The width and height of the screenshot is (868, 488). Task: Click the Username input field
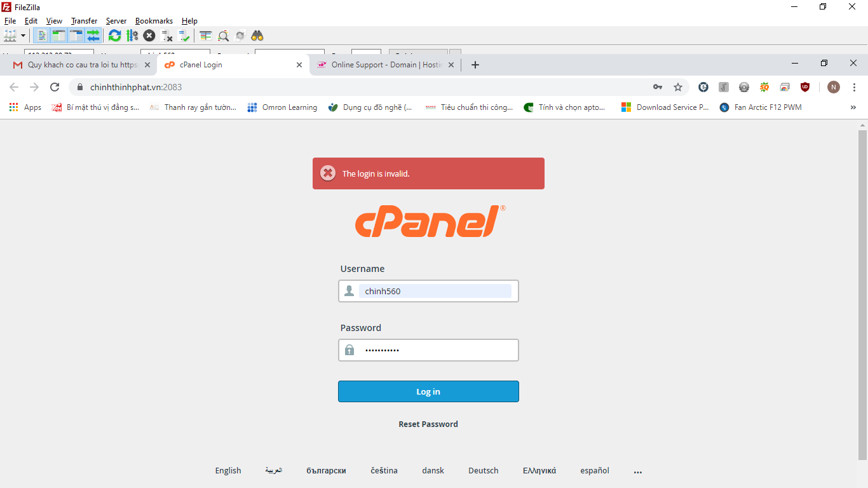[428, 291]
